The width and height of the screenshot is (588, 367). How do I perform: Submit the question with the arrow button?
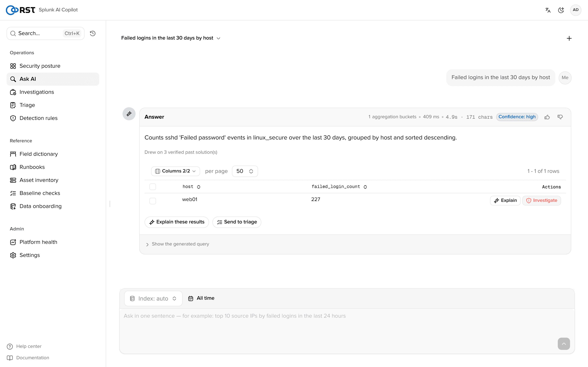click(x=564, y=344)
